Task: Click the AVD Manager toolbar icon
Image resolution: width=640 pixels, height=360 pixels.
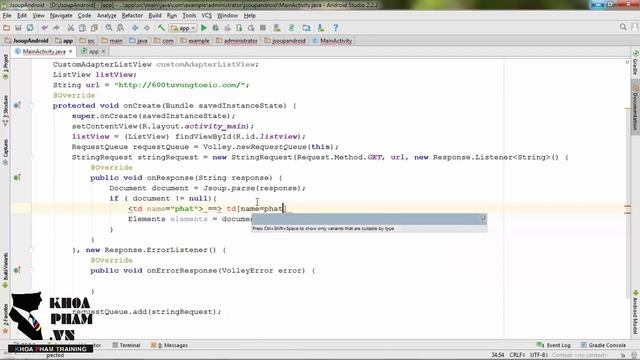Action: [x=277, y=28]
